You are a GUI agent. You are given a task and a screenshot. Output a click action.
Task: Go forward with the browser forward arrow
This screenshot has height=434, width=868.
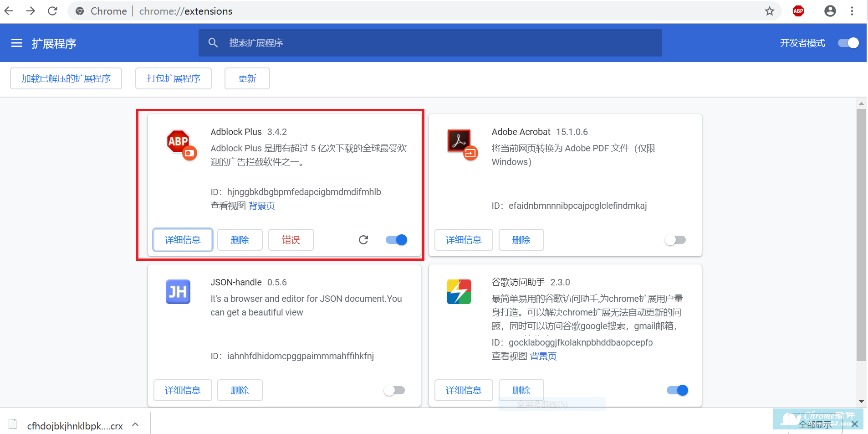point(31,11)
